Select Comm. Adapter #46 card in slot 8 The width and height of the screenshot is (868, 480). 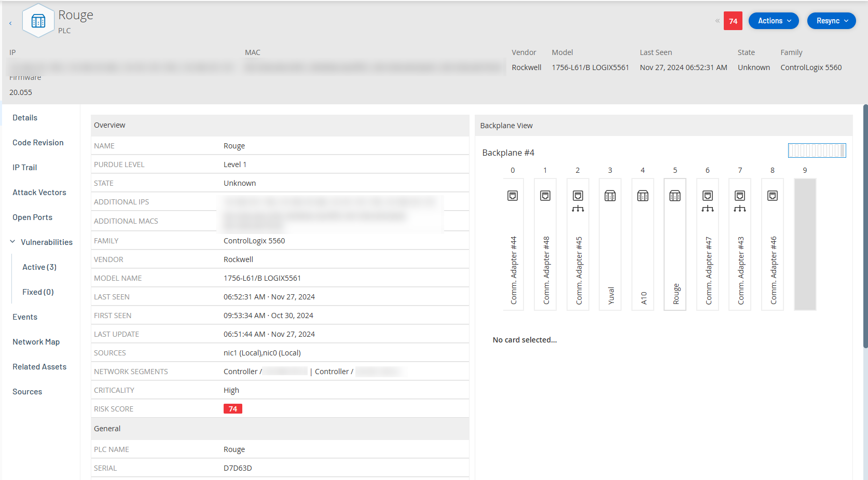[x=773, y=244]
